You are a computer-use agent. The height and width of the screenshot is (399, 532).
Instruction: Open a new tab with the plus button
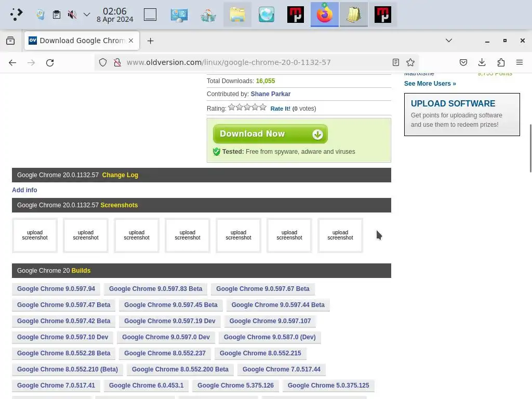pyautogui.click(x=150, y=41)
